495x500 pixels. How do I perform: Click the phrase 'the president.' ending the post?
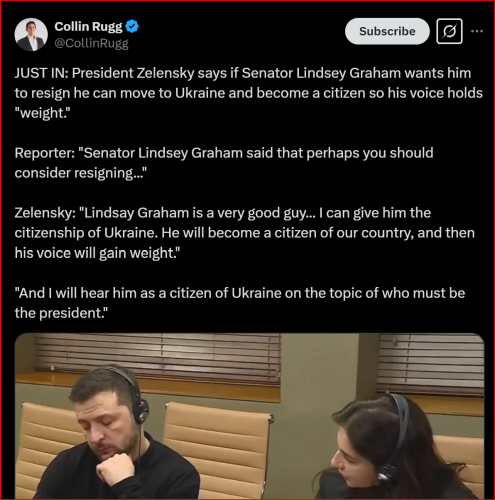click(61, 313)
